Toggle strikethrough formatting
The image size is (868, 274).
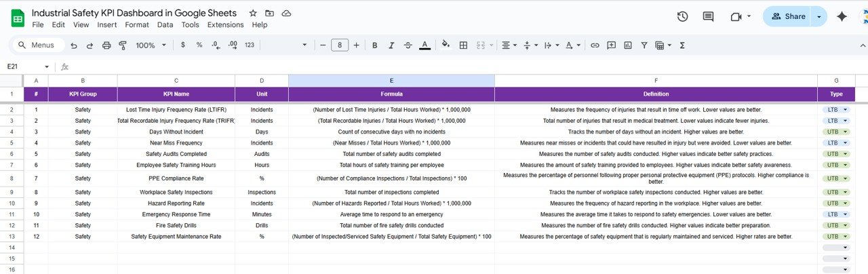click(408, 45)
